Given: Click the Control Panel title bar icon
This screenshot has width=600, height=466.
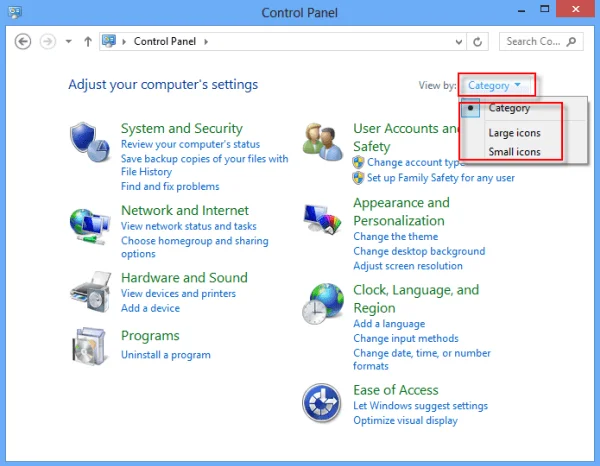Looking at the screenshot, I should coord(15,12).
